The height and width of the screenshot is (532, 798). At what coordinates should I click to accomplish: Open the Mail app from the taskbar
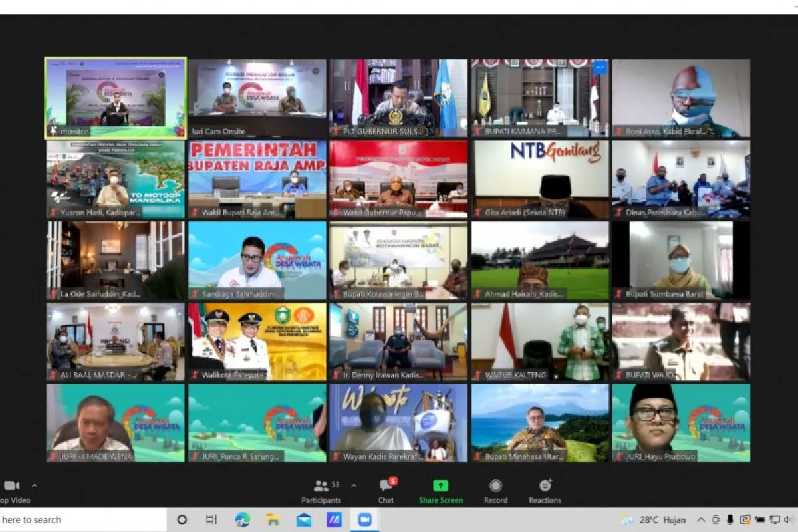(304, 520)
